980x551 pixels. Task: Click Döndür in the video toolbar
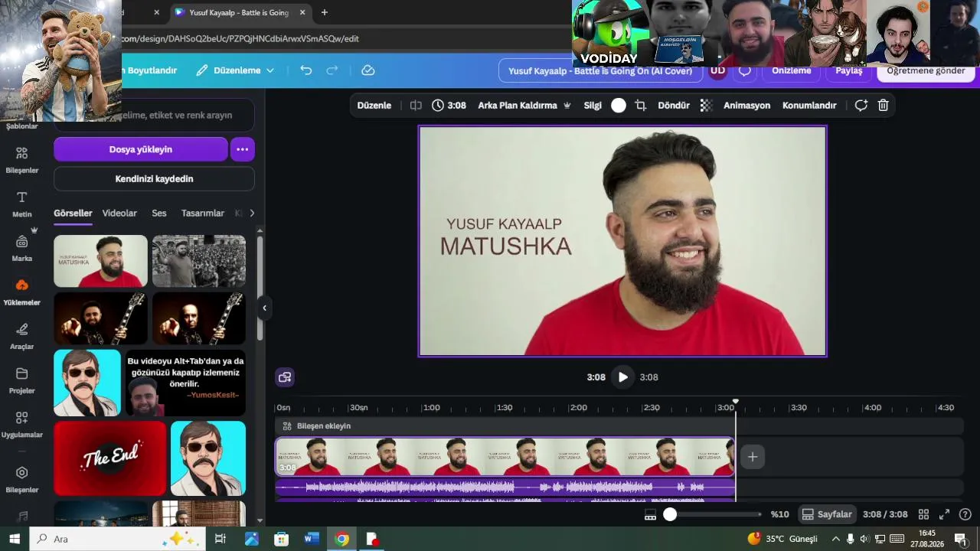(674, 106)
